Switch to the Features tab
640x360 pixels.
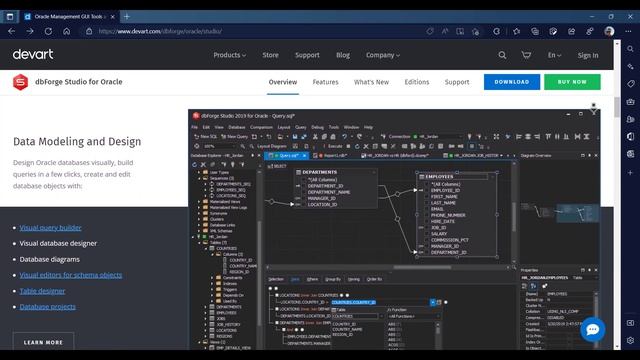(x=325, y=82)
